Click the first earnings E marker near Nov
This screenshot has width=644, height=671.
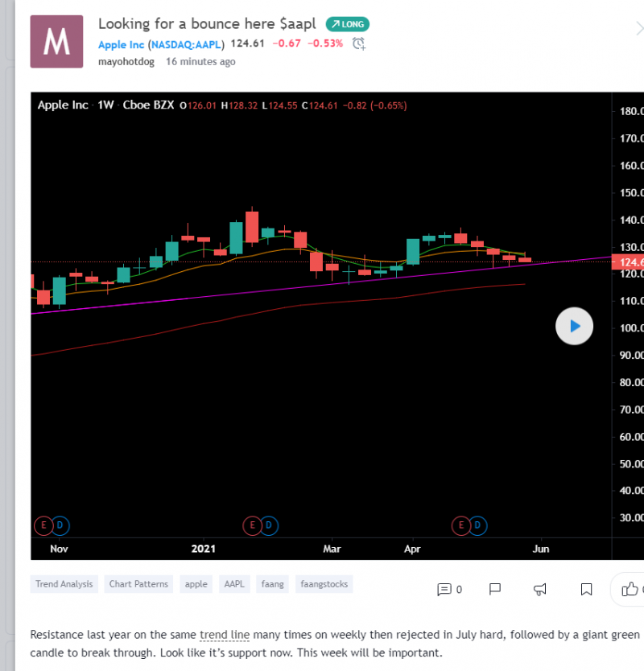(x=43, y=525)
